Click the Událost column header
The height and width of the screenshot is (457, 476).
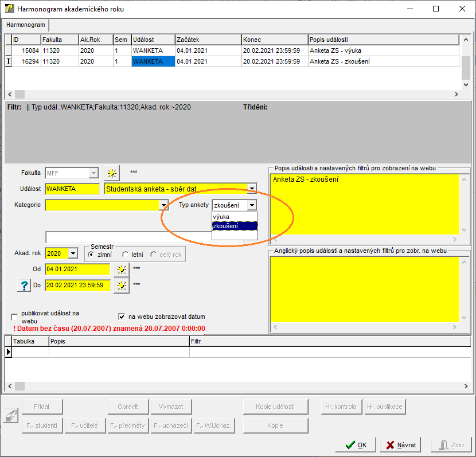coord(153,40)
